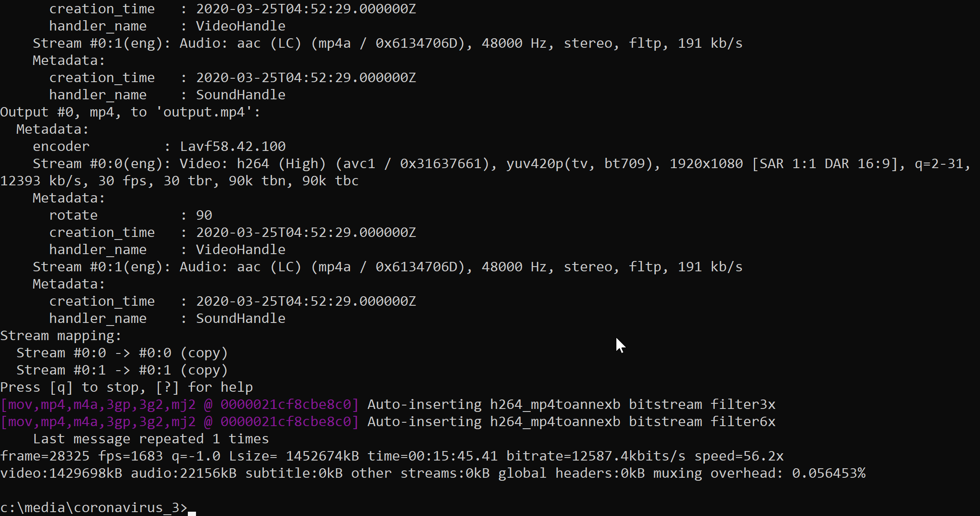This screenshot has width=980, height=516.
Task: Click the 1920x1080 resolution in video stream line
Action: tap(706, 164)
